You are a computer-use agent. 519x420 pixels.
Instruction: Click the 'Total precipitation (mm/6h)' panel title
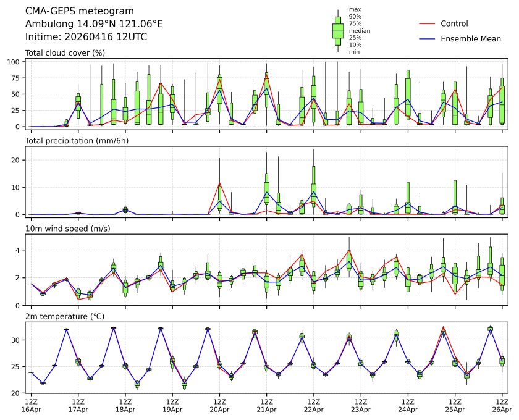(x=76, y=141)
